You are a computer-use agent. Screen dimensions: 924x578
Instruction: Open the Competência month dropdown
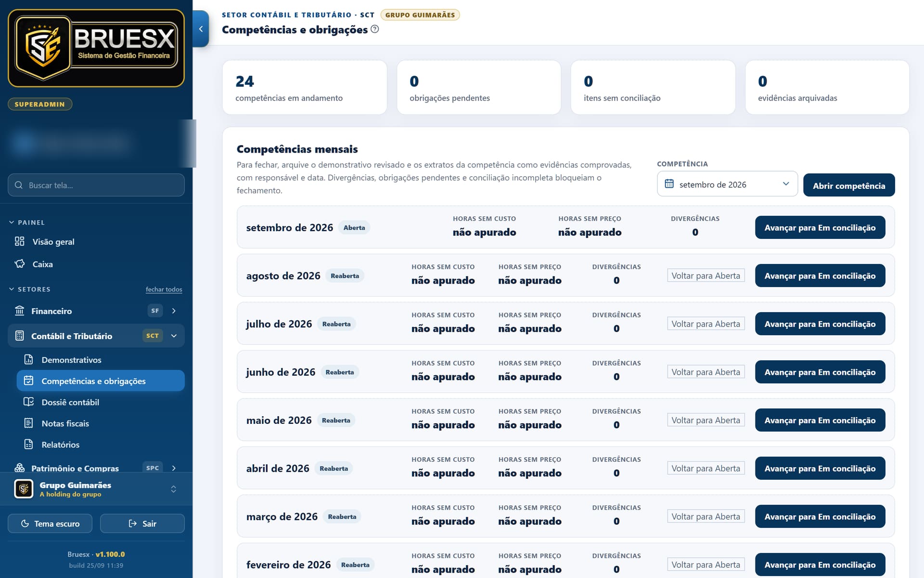point(727,184)
